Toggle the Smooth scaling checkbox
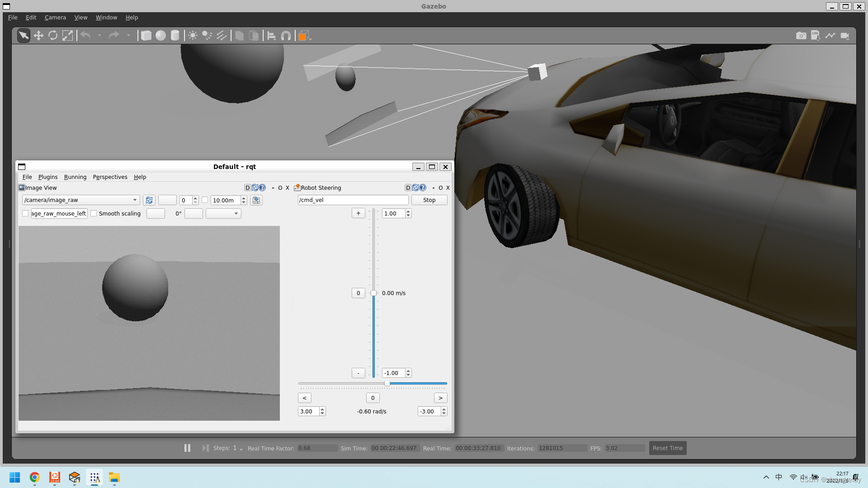Image resolution: width=868 pixels, height=488 pixels. [94, 213]
